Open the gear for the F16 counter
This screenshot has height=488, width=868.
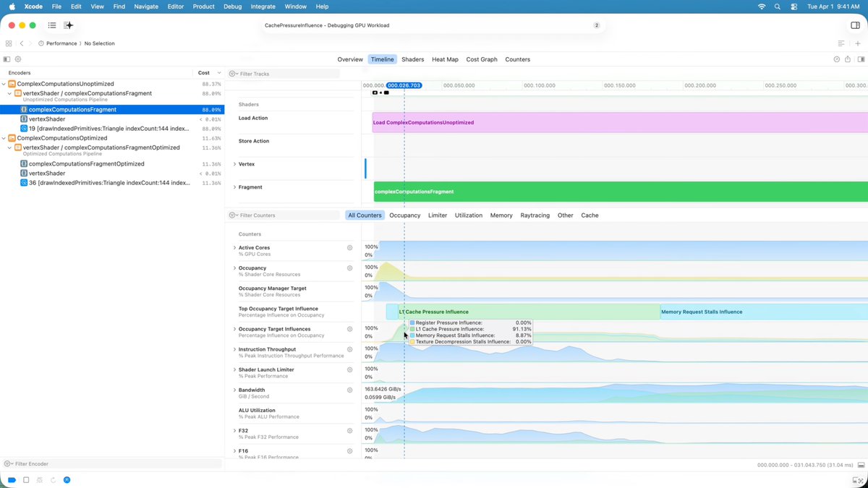(349, 450)
